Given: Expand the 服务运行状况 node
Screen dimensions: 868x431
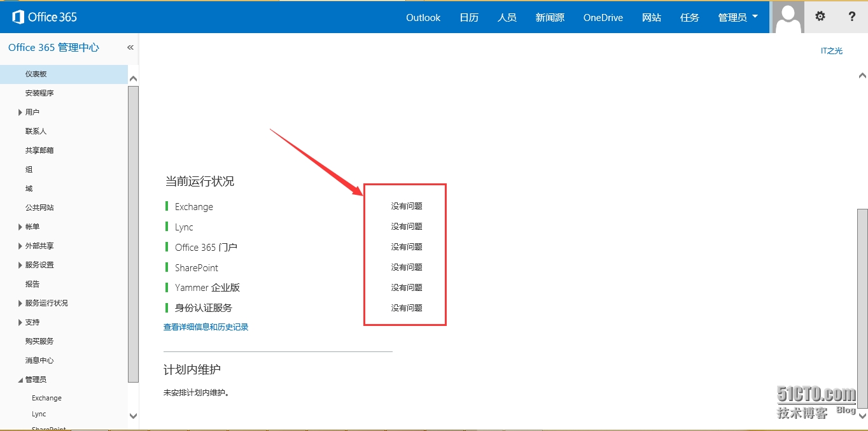Looking at the screenshot, I should [20, 304].
